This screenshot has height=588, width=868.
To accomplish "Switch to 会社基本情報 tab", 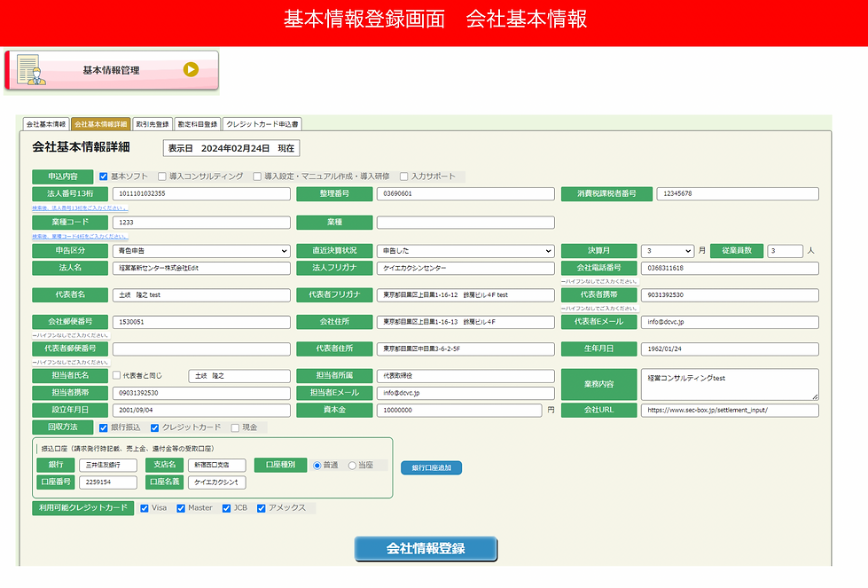I will point(46,124).
